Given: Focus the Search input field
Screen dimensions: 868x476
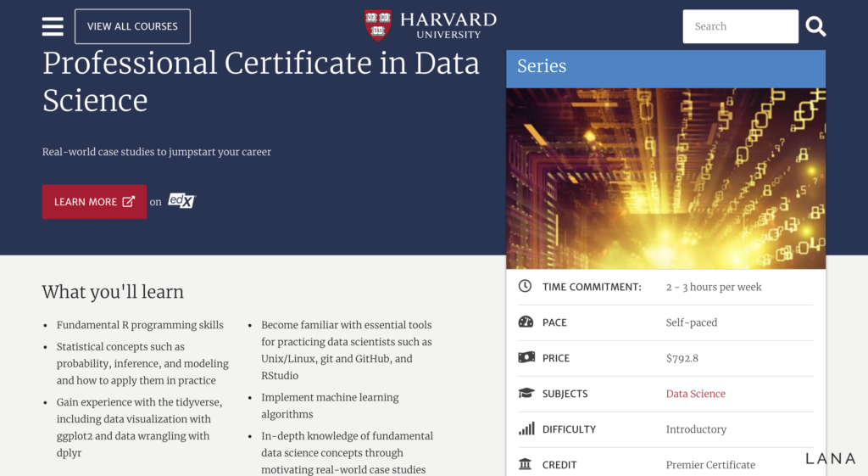Looking at the screenshot, I should pyautogui.click(x=740, y=26).
